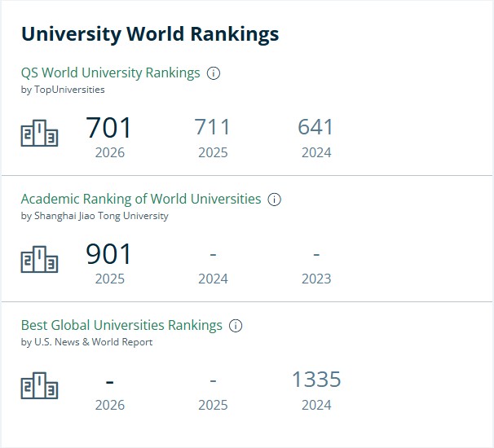Click the podium icon in Best Global Universities row
The image size is (494, 448).
(x=40, y=385)
